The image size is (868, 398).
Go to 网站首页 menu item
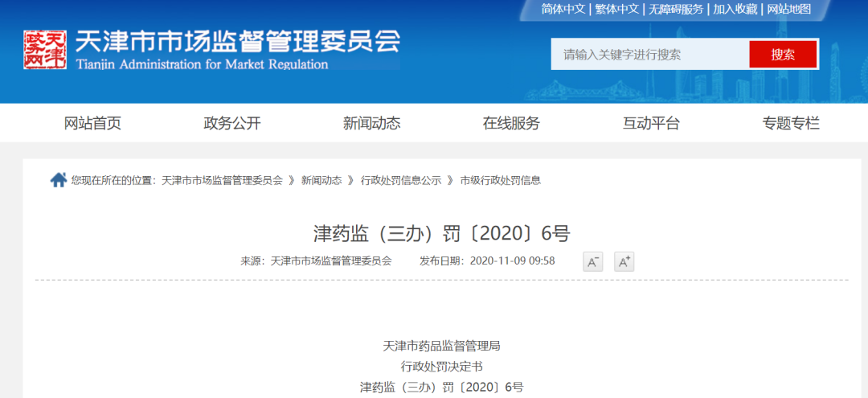pyautogui.click(x=92, y=124)
